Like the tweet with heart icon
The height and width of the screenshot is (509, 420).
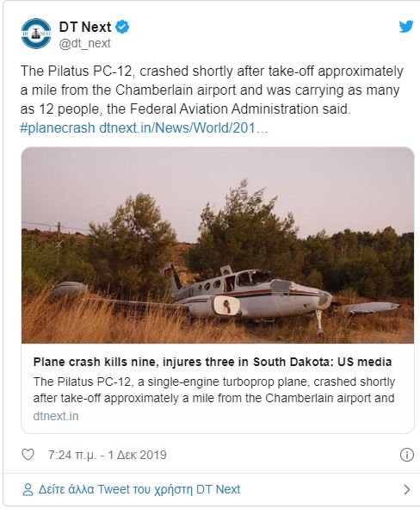point(28,454)
